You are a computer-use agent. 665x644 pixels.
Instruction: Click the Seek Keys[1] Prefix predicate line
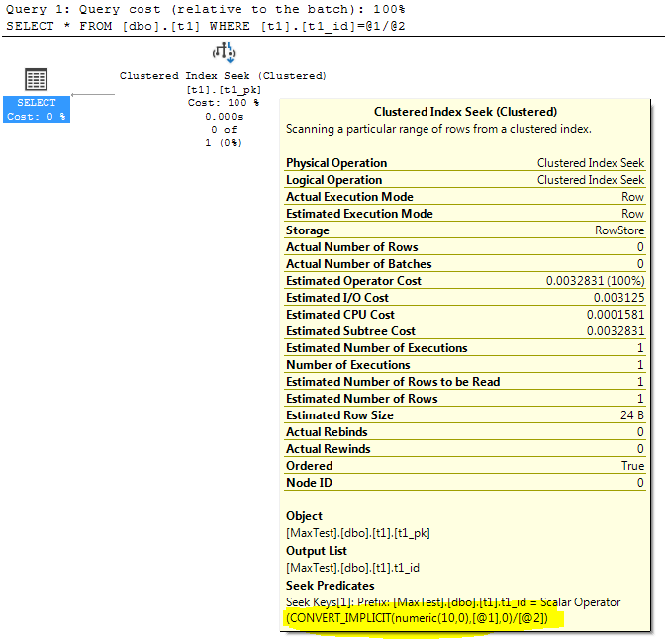[453, 602]
